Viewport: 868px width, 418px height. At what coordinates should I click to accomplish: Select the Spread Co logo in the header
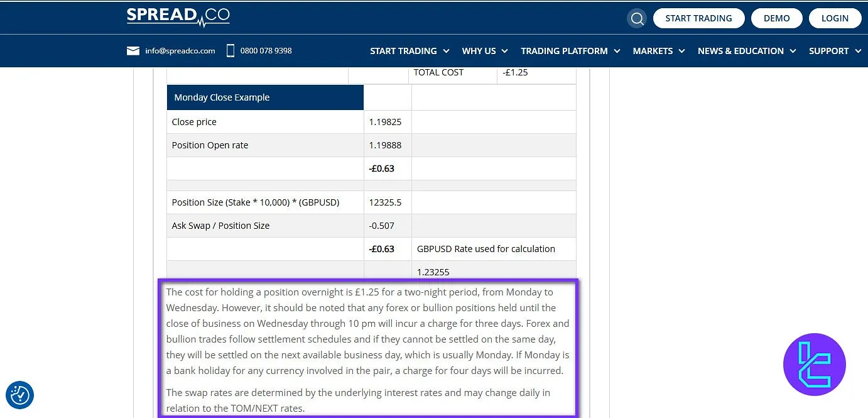click(x=178, y=17)
